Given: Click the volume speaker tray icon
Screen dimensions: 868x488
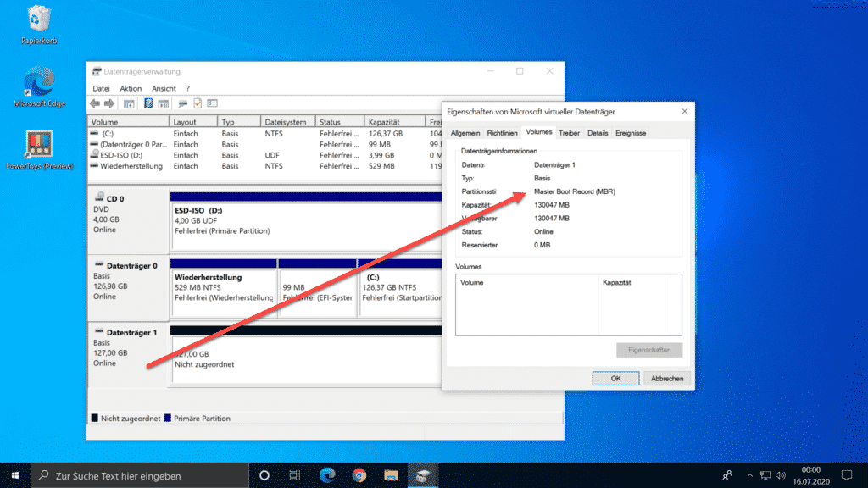Looking at the screenshot, I should click(781, 475).
